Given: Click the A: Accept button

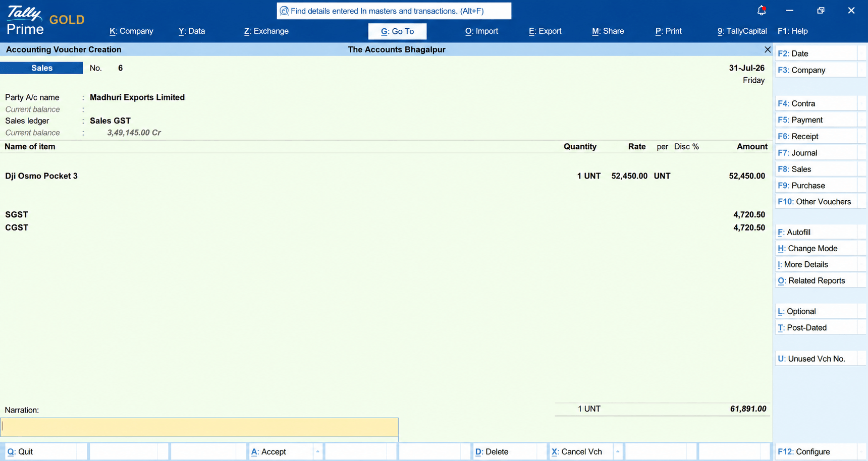Looking at the screenshot, I should (x=281, y=451).
